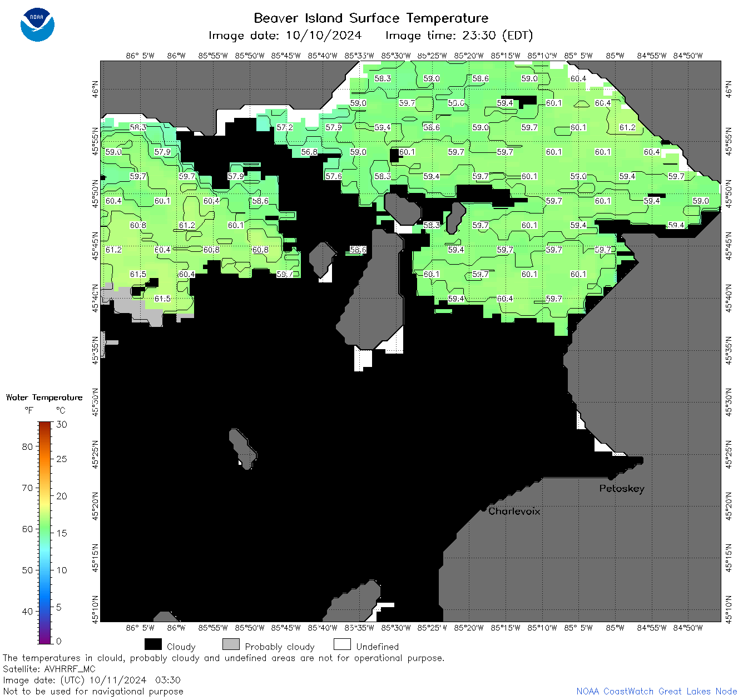743x700 pixels.
Task: Click the black Cloudy legend swatch
Action: tap(153, 644)
